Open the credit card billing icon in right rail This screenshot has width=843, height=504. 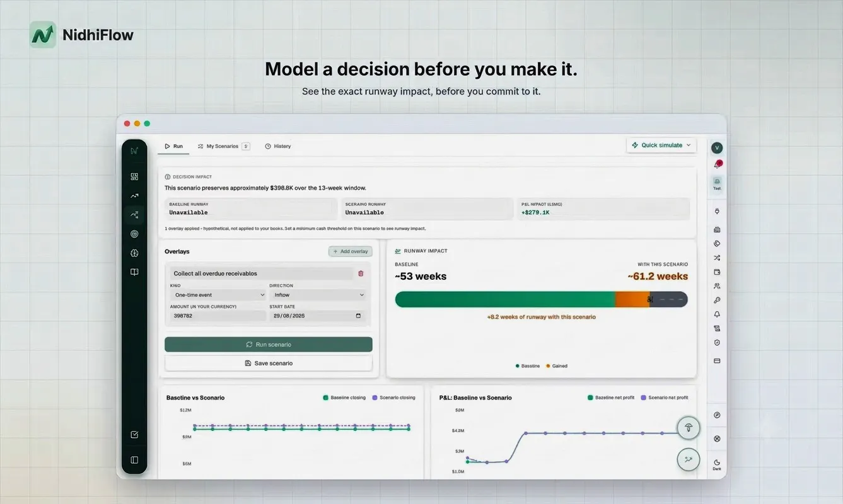click(x=717, y=361)
